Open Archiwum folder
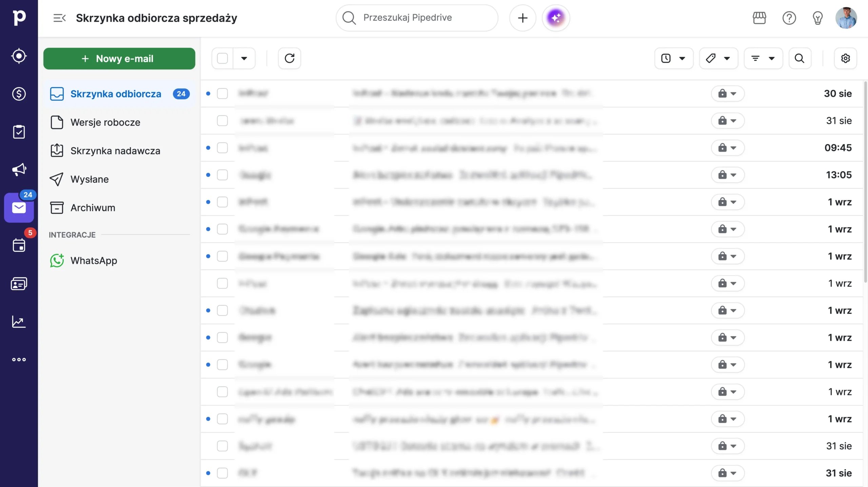Screen dimensions: 868x487 pyautogui.click(x=119, y=208)
